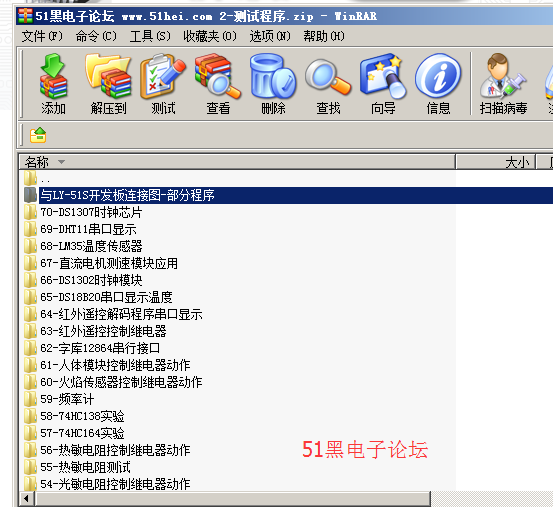Select folder 64-红外遥控解码程序串口显示
This screenshot has width=553, height=507.
tap(121, 314)
